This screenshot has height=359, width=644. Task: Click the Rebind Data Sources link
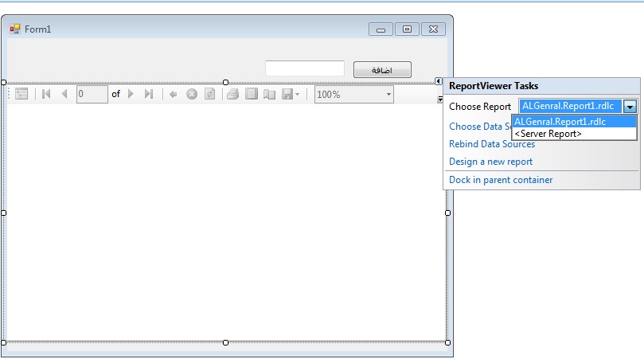point(492,144)
